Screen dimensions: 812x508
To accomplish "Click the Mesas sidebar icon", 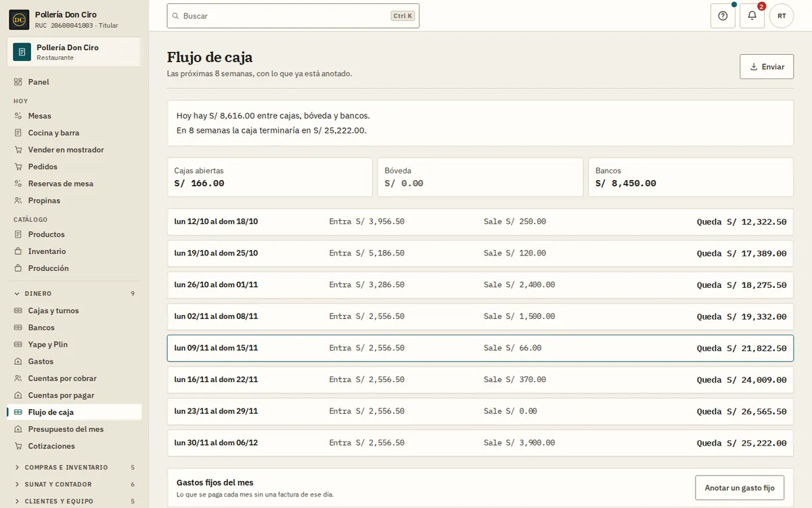I will click(18, 116).
